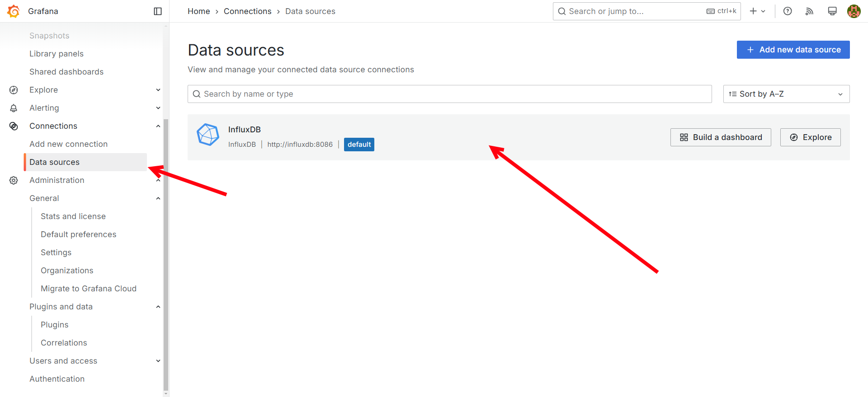Click Add new data source button

[x=793, y=50]
